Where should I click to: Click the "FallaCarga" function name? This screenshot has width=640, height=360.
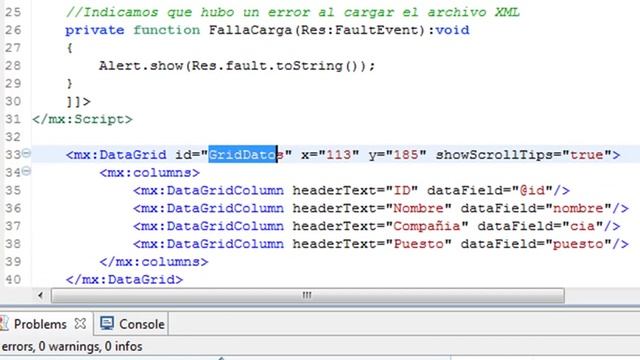click(x=250, y=30)
